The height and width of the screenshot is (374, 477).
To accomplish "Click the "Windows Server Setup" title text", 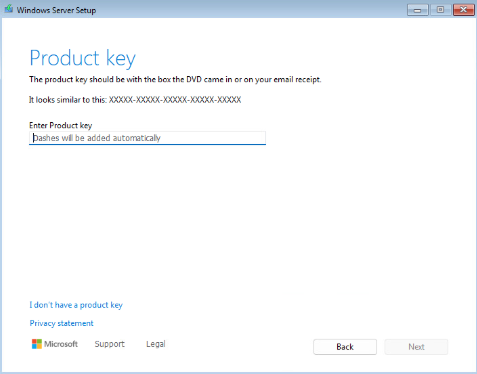I will click(56, 10).
